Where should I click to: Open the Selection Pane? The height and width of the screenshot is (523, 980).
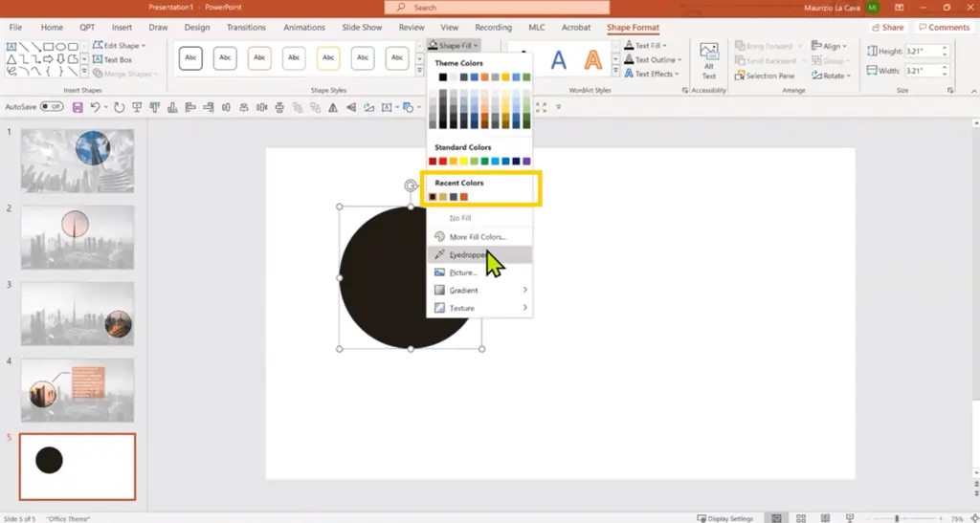(x=765, y=76)
